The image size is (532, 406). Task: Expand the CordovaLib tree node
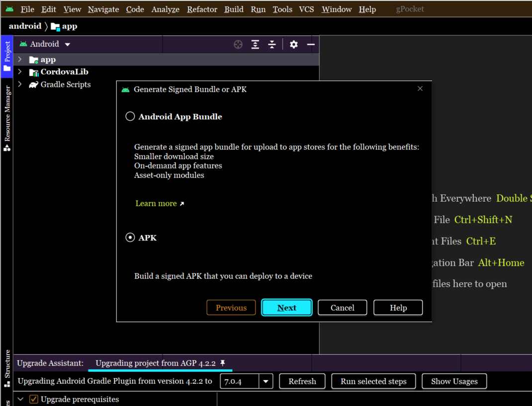coord(20,72)
